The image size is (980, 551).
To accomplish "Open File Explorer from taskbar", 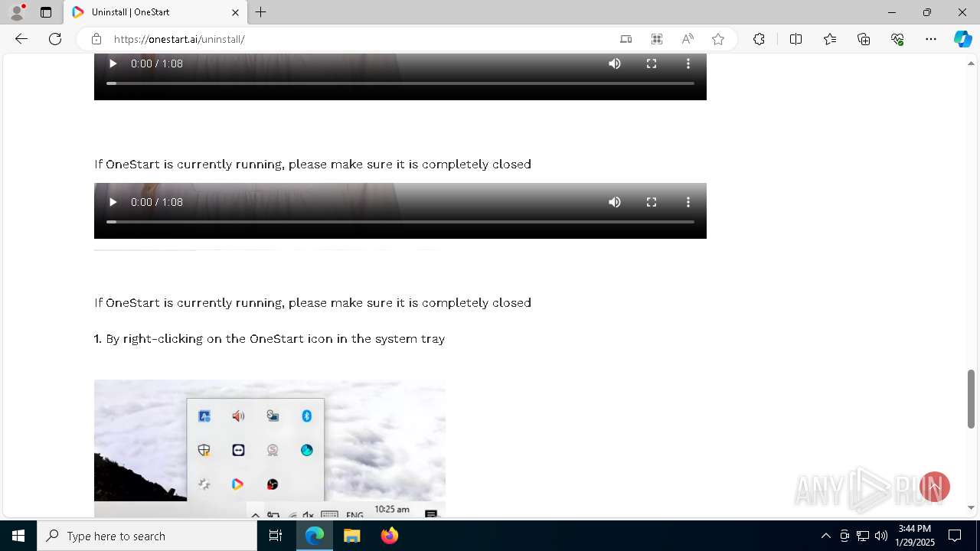I will coord(351,536).
